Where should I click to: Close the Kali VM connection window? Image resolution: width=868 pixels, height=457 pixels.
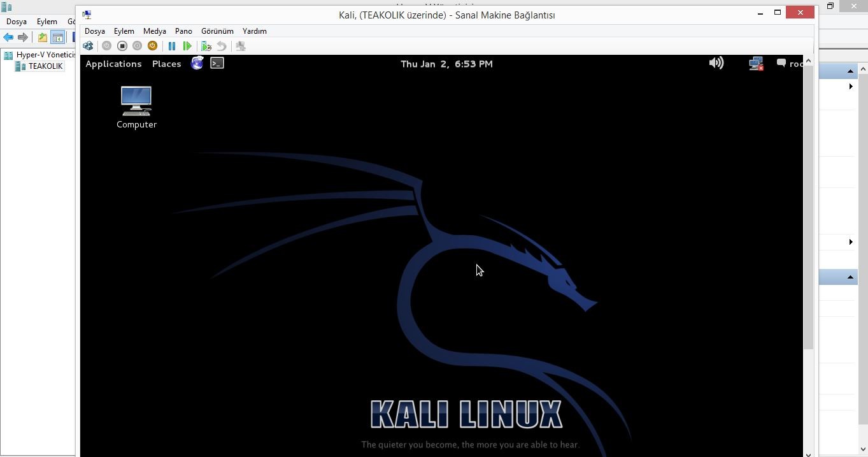click(x=800, y=13)
